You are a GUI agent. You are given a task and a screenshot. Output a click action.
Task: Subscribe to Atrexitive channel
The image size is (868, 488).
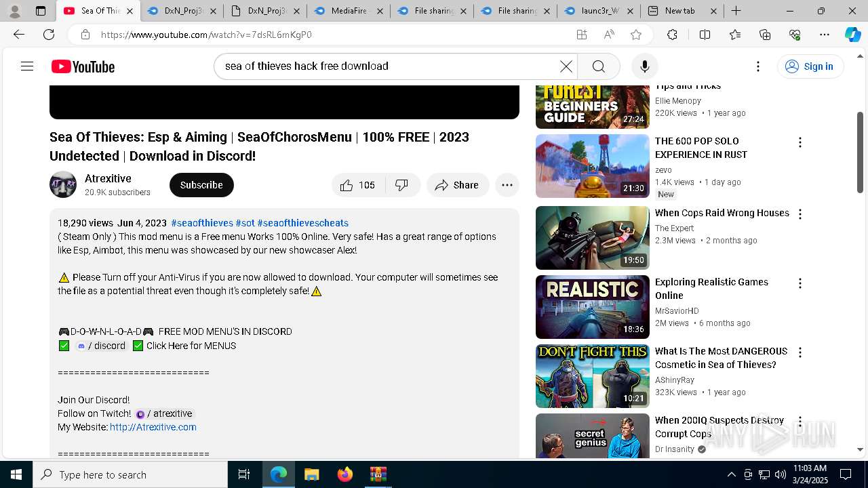[201, 185]
